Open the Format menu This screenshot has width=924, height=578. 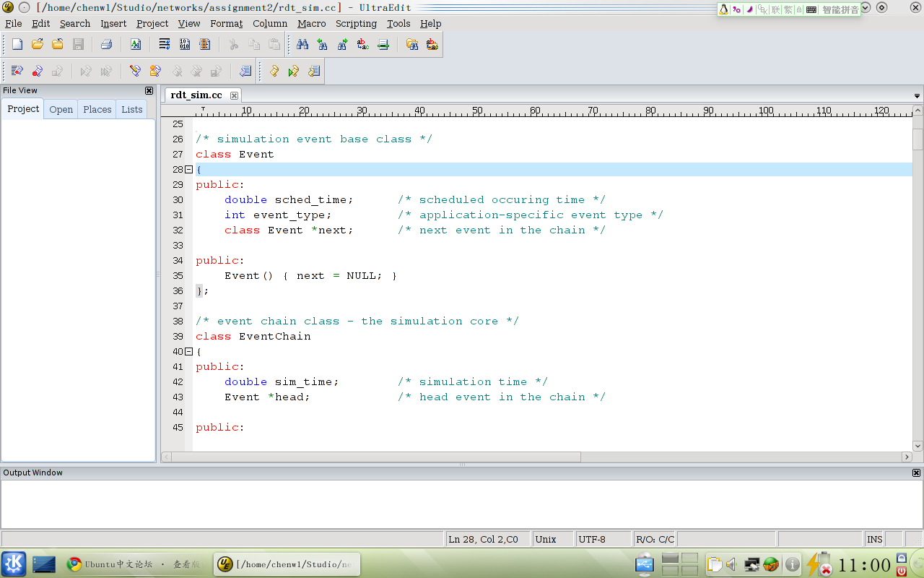pos(227,23)
